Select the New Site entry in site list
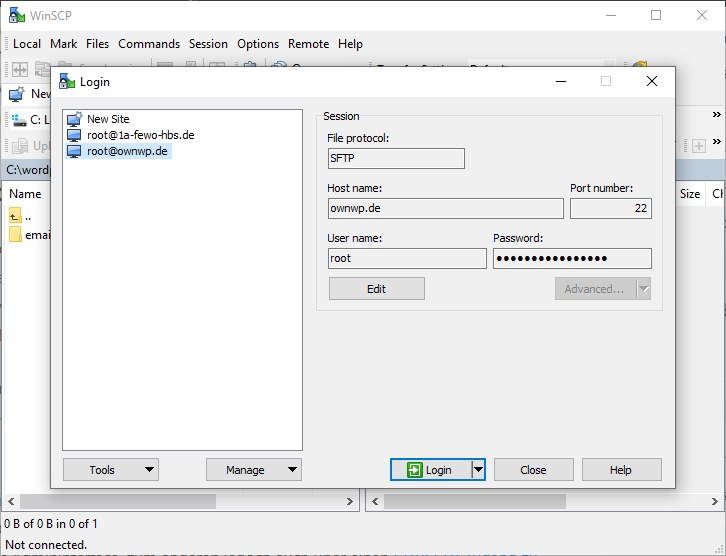This screenshot has width=726, height=556. [108, 119]
